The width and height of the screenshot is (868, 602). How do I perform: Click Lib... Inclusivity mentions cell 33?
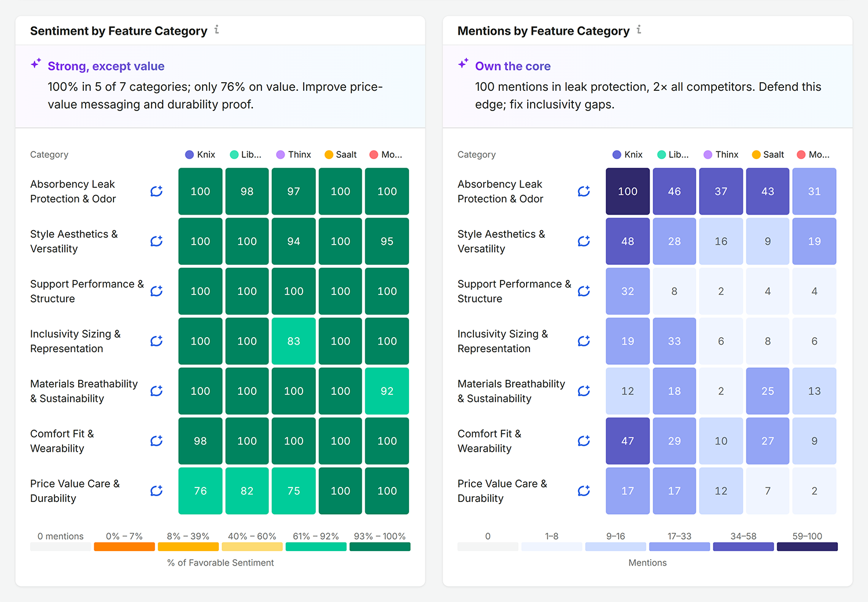pos(675,341)
